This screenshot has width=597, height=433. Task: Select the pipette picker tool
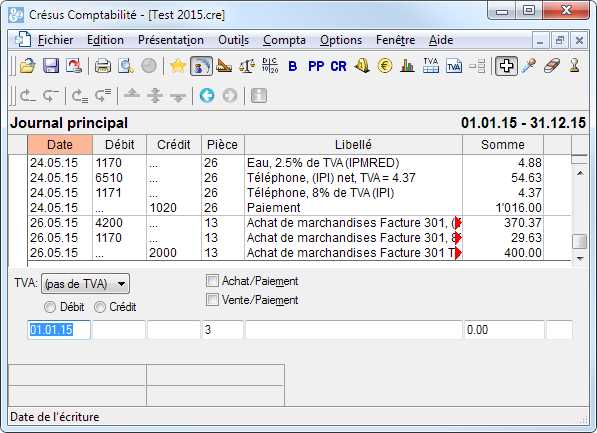click(529, 66)
